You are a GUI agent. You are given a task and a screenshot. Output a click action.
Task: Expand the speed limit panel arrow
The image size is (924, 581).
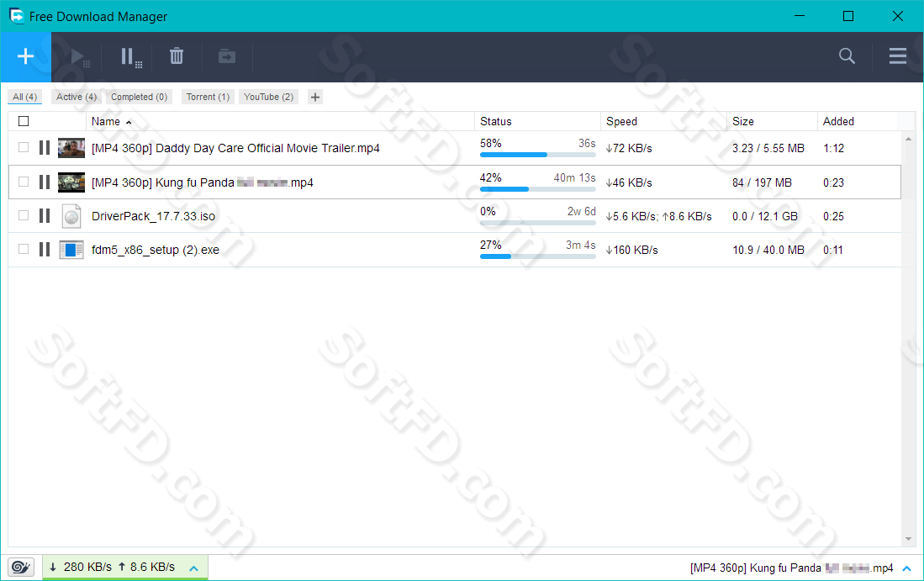point(193,568)
